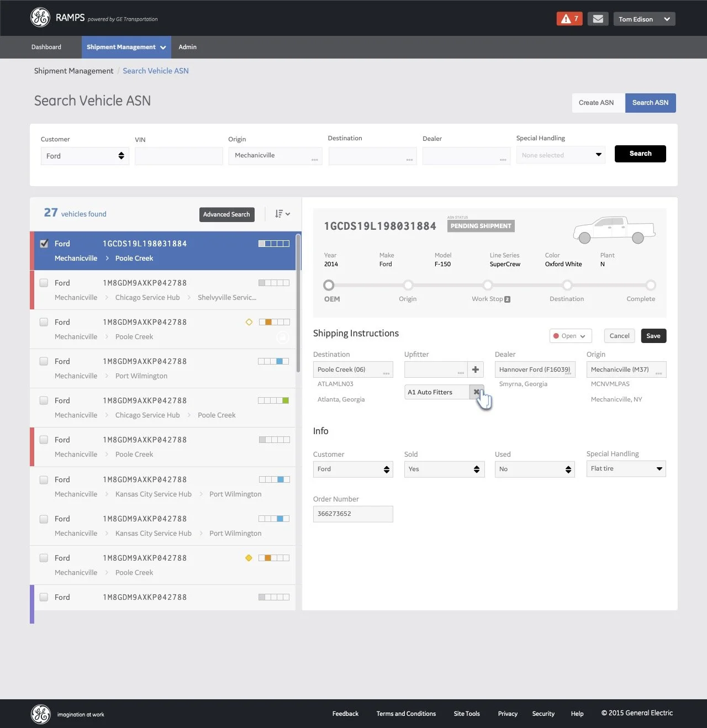Image resolution: width=707 pixels, height=728 pixels.
Task: Click the GE logo in the header
Action: [x=40, y=18]
